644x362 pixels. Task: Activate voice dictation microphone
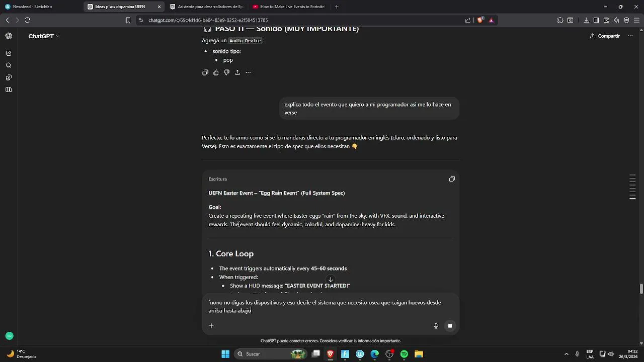[436, 326]
